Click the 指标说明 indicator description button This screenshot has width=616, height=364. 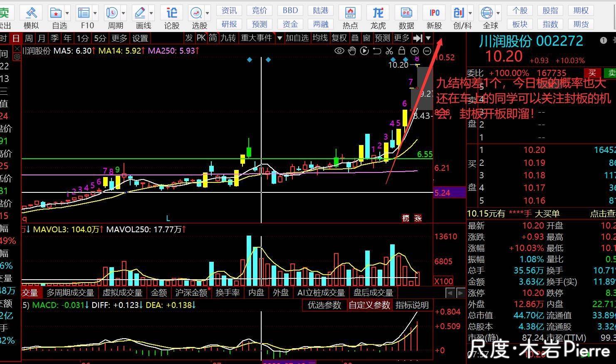(412, 305)
